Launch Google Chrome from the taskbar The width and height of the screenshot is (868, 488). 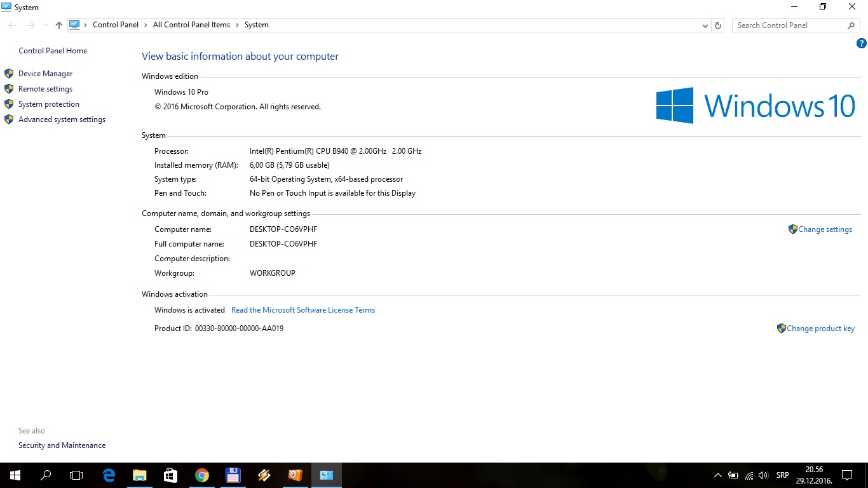click(x=201, y=475)
